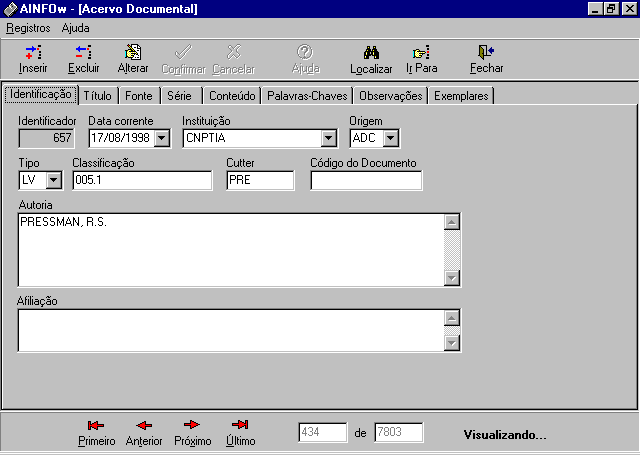Viewport: 640px width, 455px height.
Task: Switch to the Palavras-Chaves tab
Action: (308, 96)
